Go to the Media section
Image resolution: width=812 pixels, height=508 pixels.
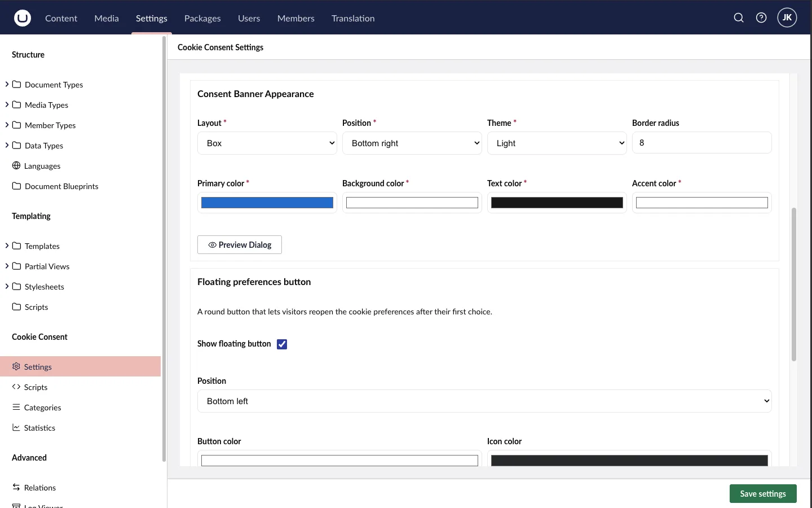pyautogui.click(x=107, y=18)
